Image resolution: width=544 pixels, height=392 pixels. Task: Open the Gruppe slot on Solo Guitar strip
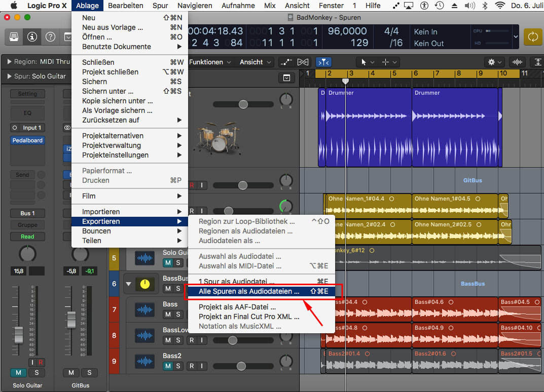point(27,225)
